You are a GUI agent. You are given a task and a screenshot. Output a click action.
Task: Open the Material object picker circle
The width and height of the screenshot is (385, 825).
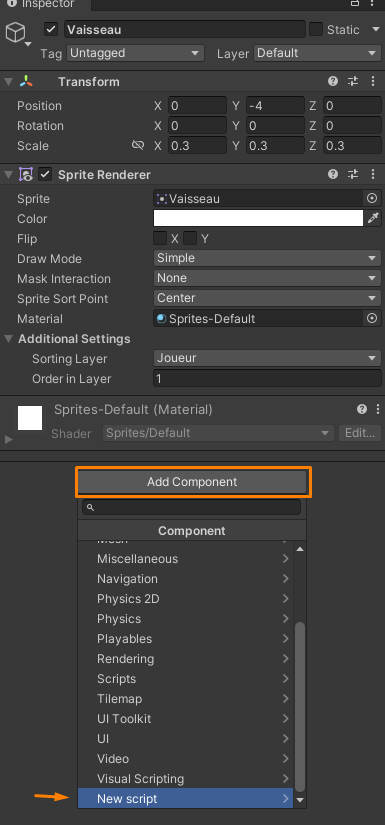372,319
